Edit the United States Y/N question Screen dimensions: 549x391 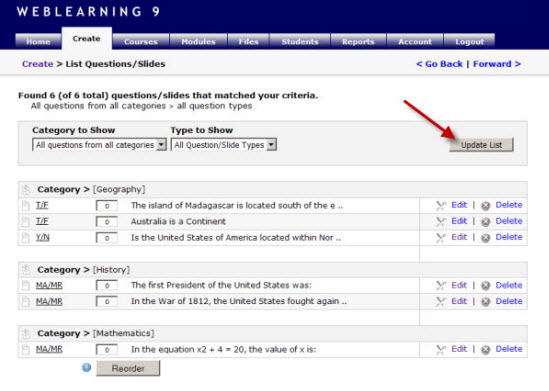[459, 237]
